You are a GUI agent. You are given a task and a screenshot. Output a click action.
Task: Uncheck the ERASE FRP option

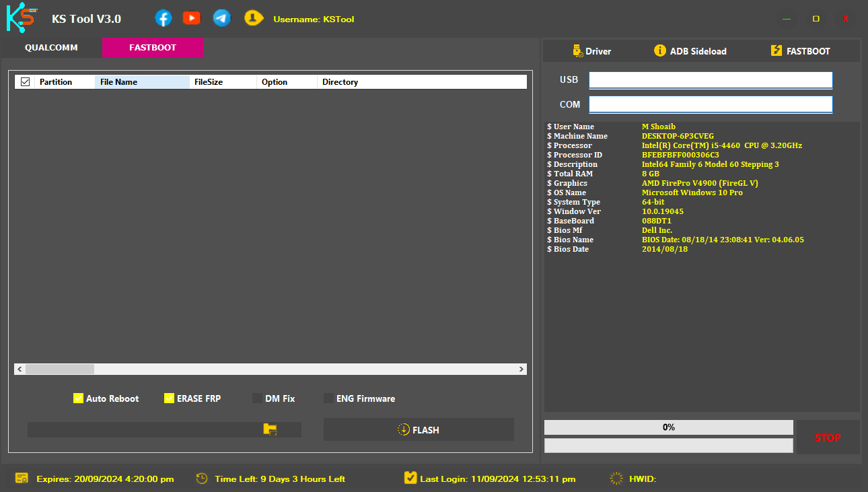click(169, 398)
